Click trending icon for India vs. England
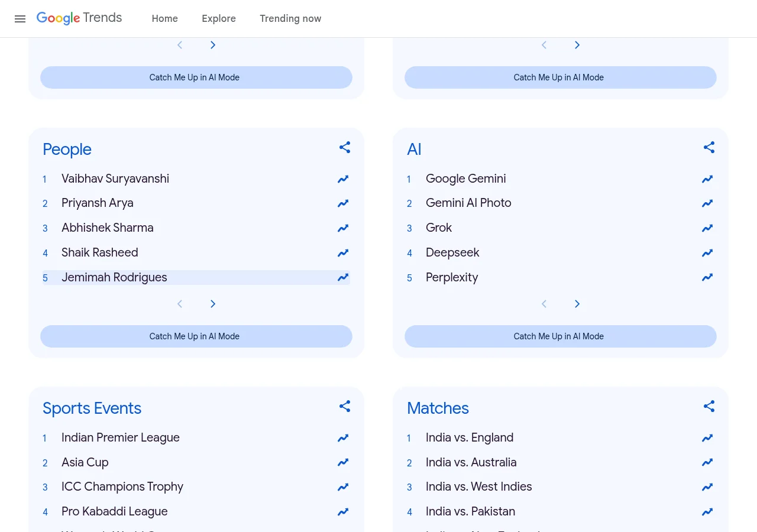This screenshot has height=532, width=757. (x=707, y=438)
